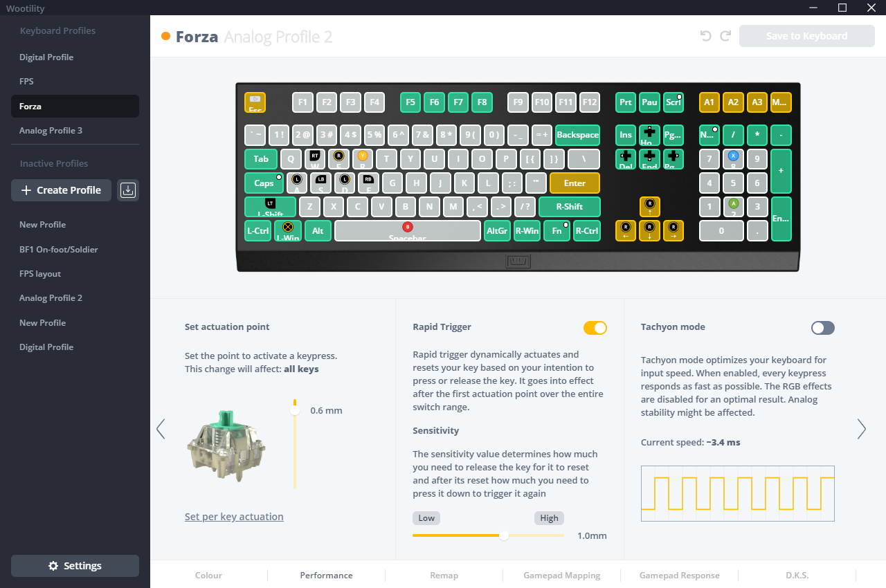Select the L-Shift key with LT icon
Image resolution: width=886 pixels, height=588 pixels.
point(270,207)
